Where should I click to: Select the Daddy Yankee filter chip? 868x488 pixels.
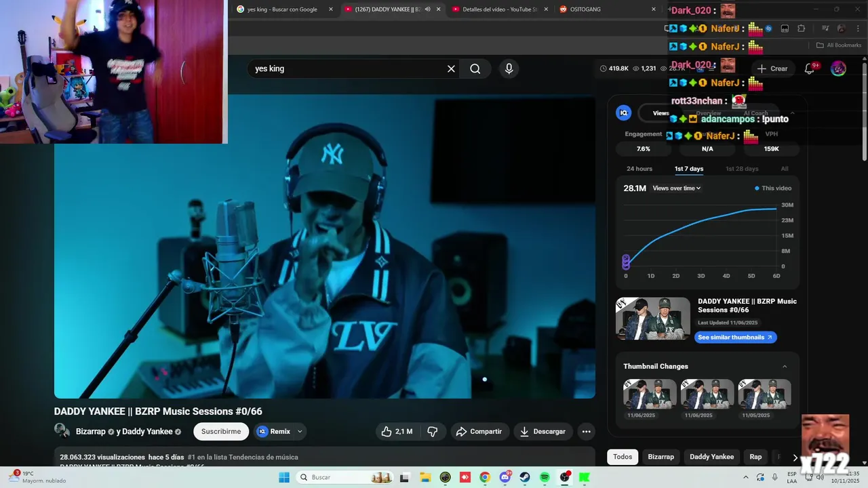pyautogui.click(x=711, y=457)
